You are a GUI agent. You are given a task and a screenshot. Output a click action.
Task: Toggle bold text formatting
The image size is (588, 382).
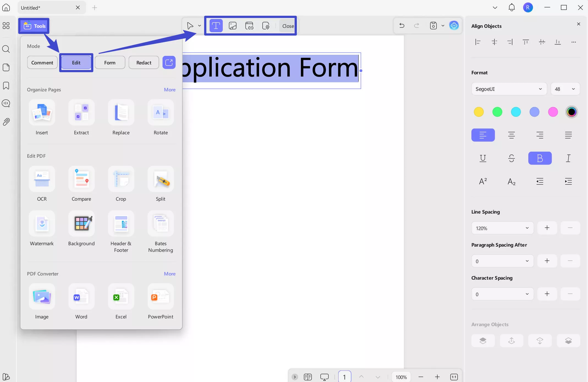[540, 158]
